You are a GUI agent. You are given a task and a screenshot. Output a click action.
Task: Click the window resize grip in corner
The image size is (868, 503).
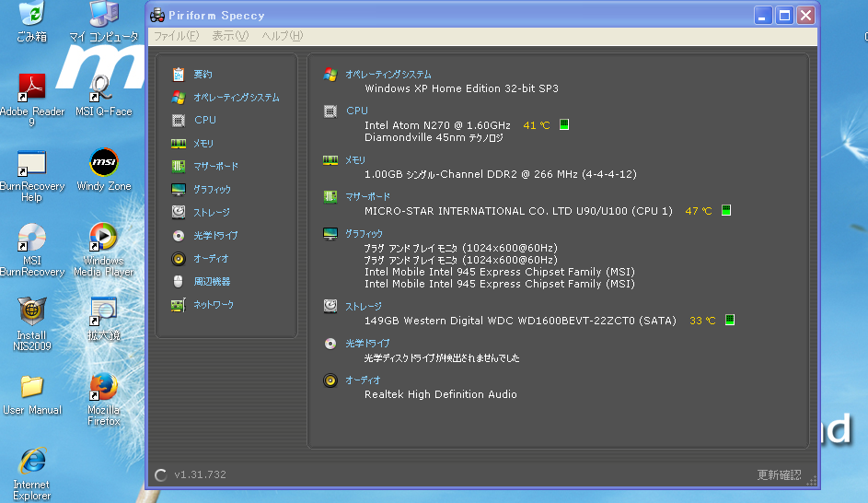click(812, 482)
